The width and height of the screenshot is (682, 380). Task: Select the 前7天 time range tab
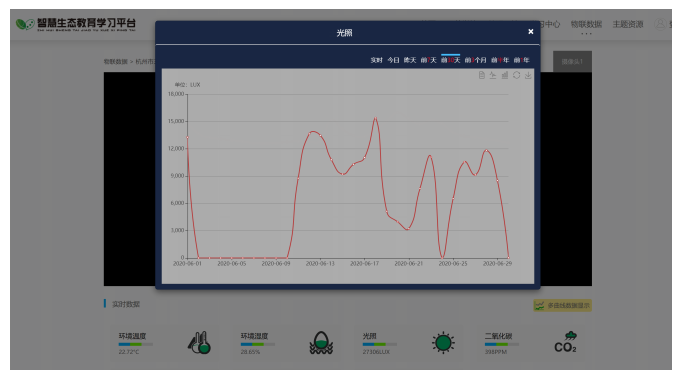[x=428, y=60]
